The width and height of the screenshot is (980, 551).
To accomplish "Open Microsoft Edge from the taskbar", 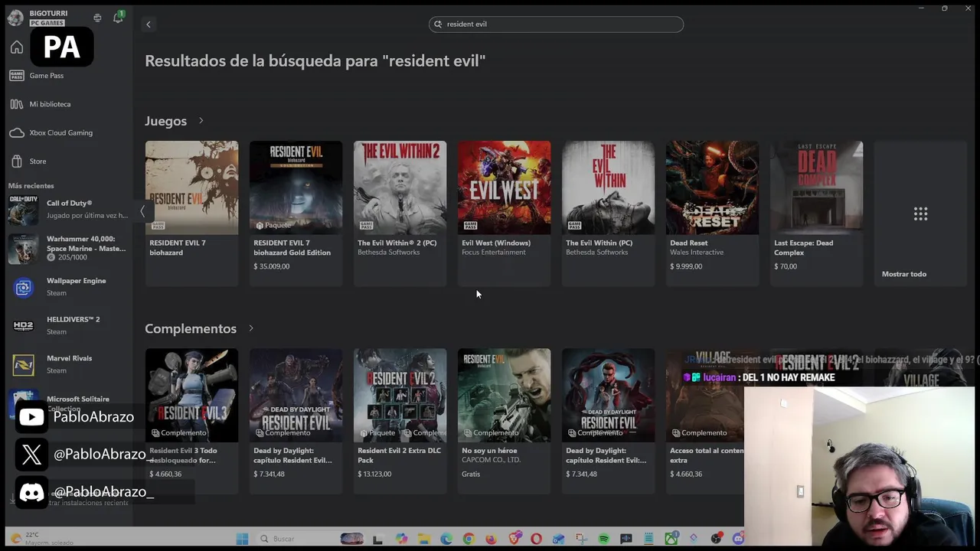I will (446, 539).
